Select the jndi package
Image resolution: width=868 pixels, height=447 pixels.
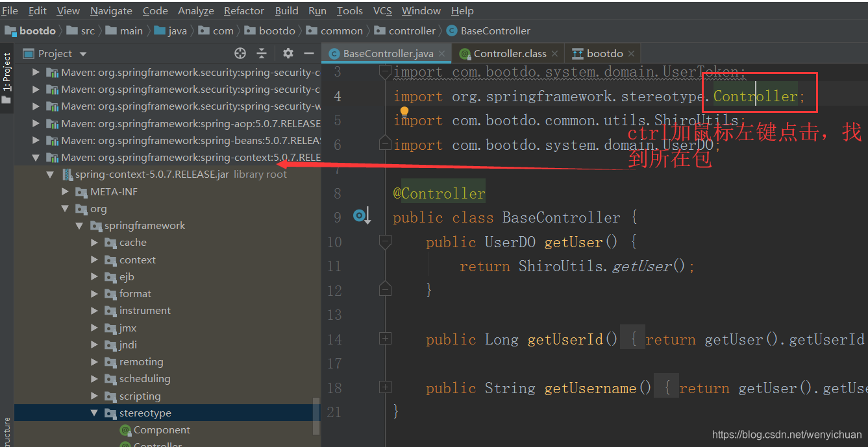click(128, 344)
